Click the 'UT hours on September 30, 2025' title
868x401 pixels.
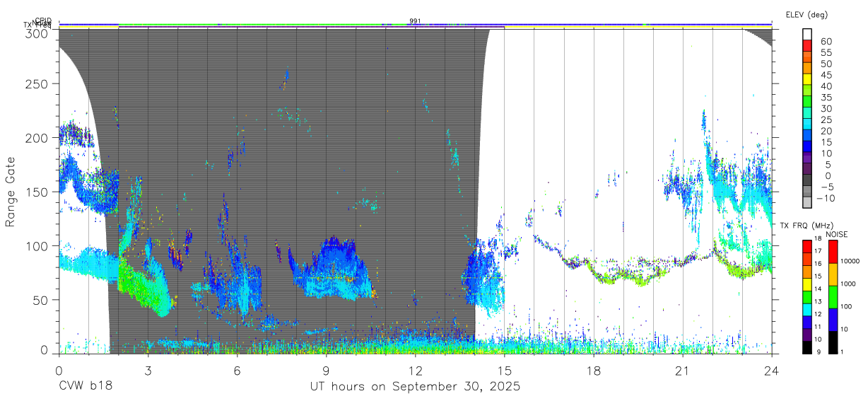point(415,387)
